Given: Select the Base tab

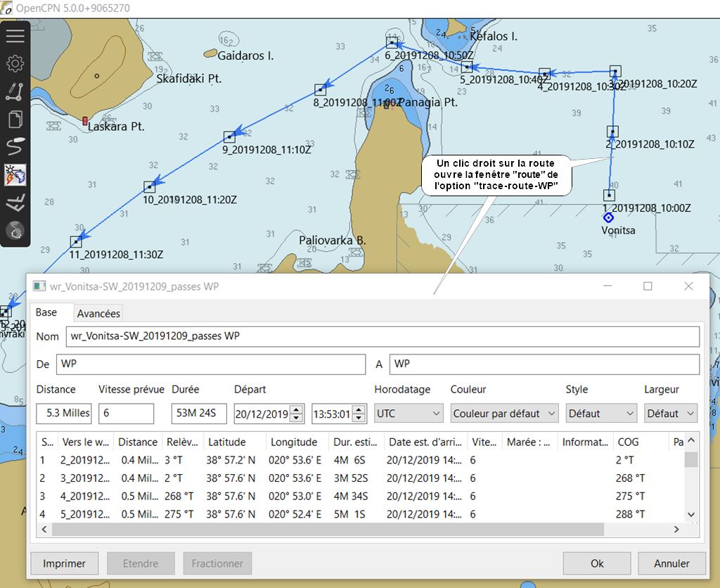Looking at the screenshot, I should pyautogui.click(x=46, y=312).
